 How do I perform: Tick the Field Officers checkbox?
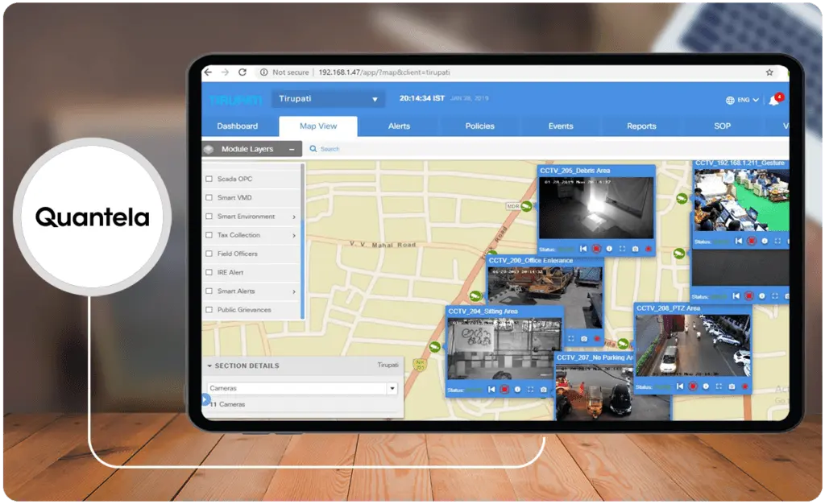coord(209,254)
